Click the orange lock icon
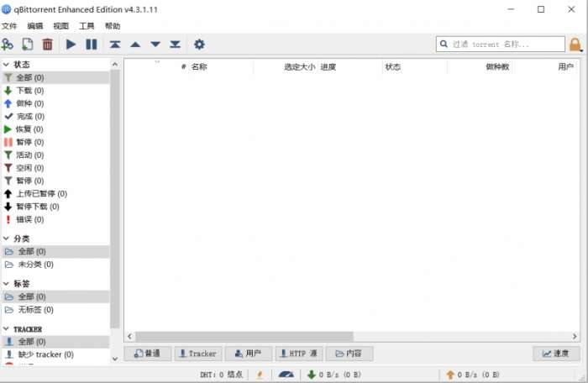 (x=575, y=45)
